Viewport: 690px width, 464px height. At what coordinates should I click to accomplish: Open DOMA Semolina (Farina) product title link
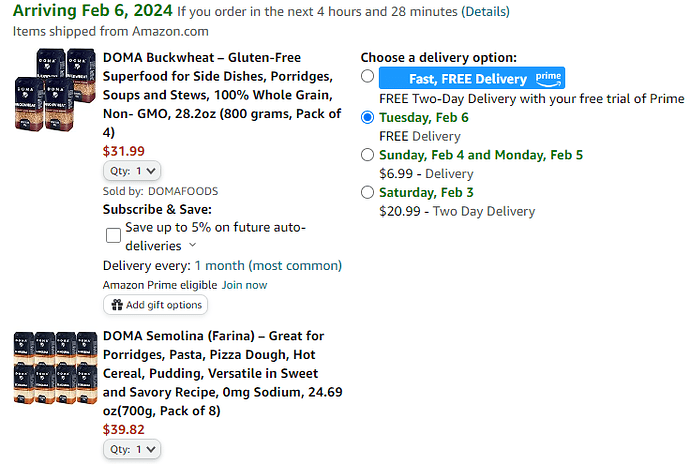point(222,373)
